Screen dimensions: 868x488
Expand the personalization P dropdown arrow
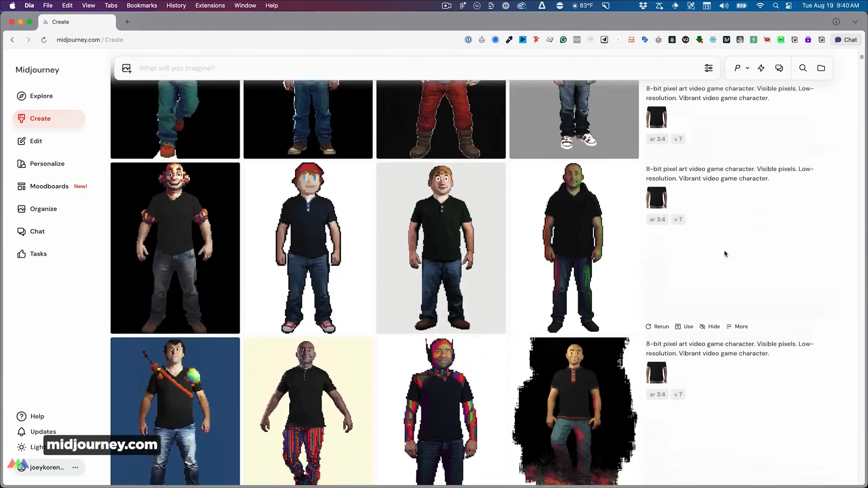click(x=748, y=68)
